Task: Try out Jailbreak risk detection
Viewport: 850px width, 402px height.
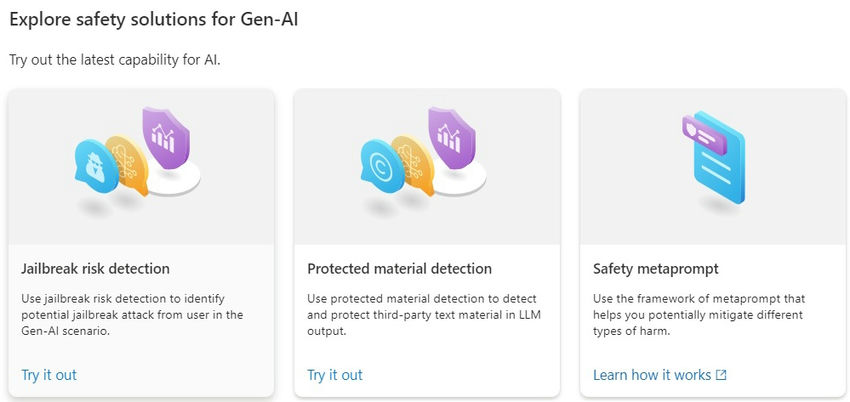Action: click(49, 375)
